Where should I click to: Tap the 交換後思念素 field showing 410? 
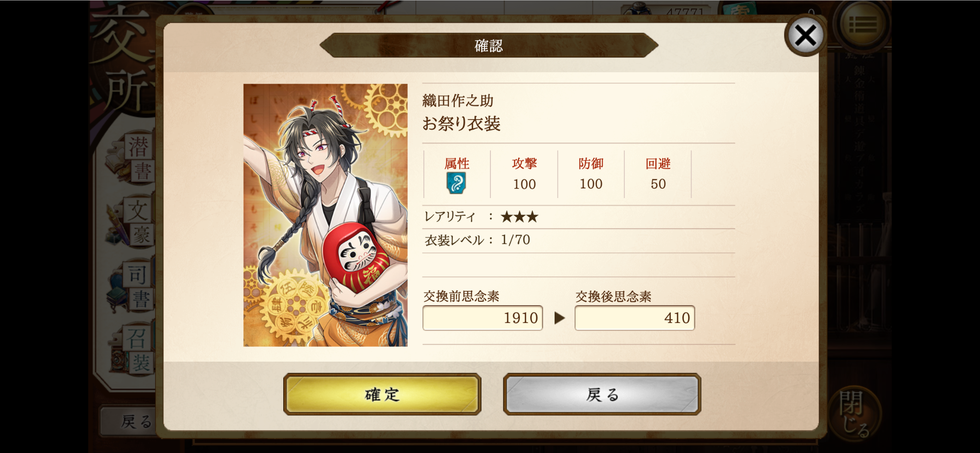635,318
